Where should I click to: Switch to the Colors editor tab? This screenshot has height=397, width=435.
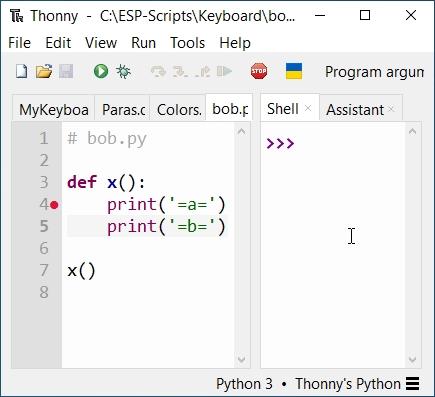(x=179, y=109)
